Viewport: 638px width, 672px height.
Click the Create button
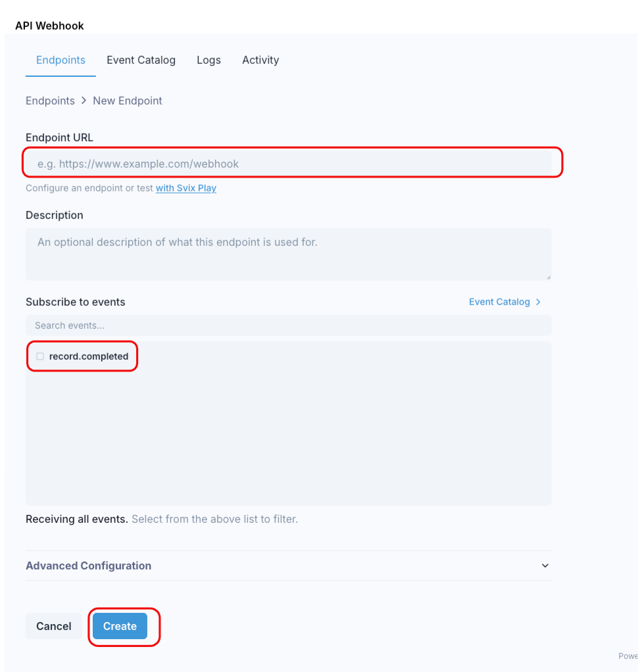(x=120, y=626)
